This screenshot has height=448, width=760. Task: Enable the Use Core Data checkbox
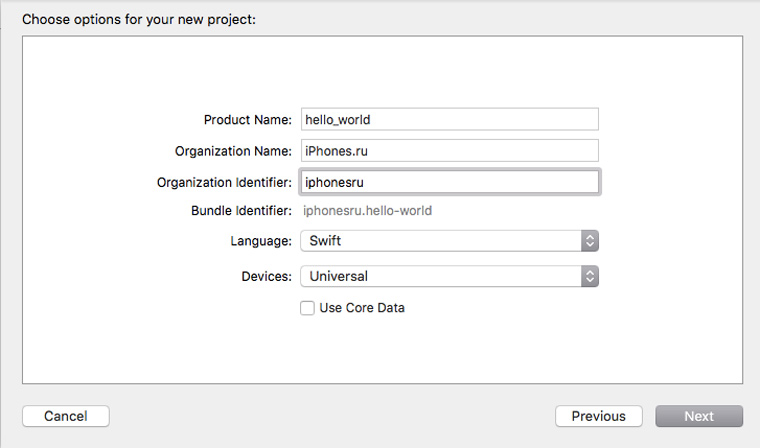coord(307,308)
